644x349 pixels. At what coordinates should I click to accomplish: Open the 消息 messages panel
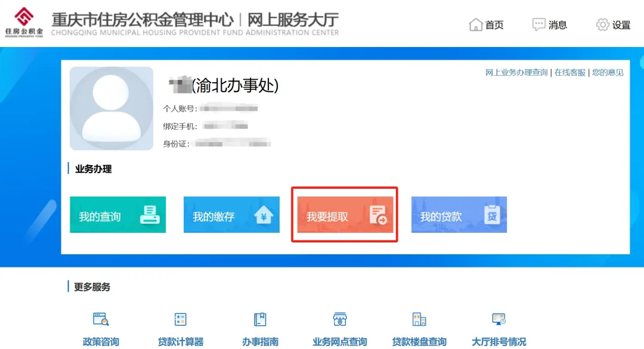point(549,24)
